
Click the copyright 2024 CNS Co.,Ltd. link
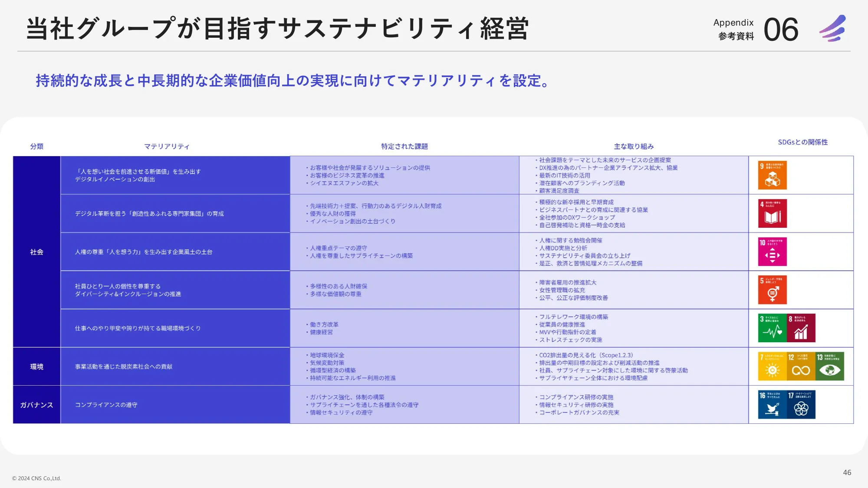(x=36, y=478)
